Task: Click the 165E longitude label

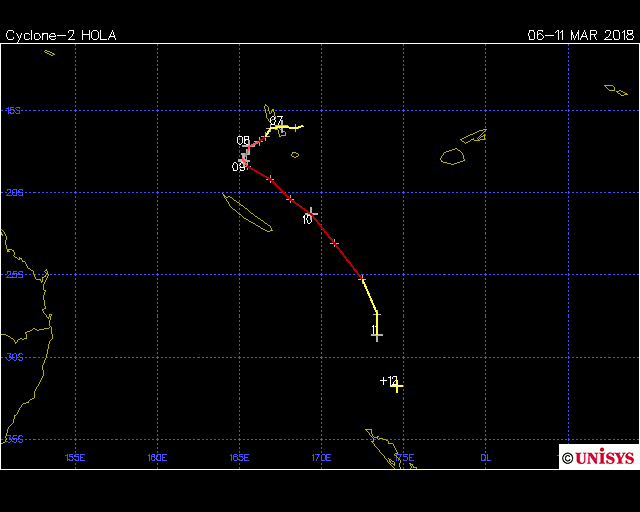Action: pyautogui.click(x=239, y=458)
